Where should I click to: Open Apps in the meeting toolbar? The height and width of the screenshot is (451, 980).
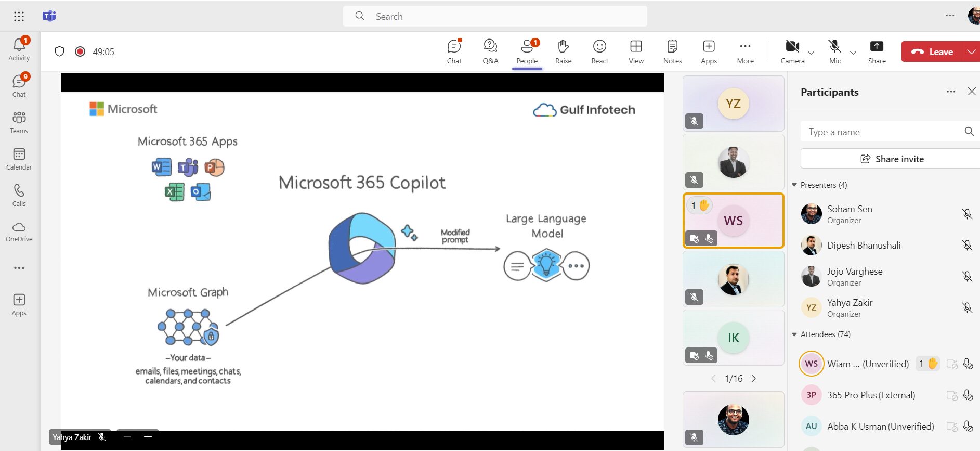coord(709,51)
